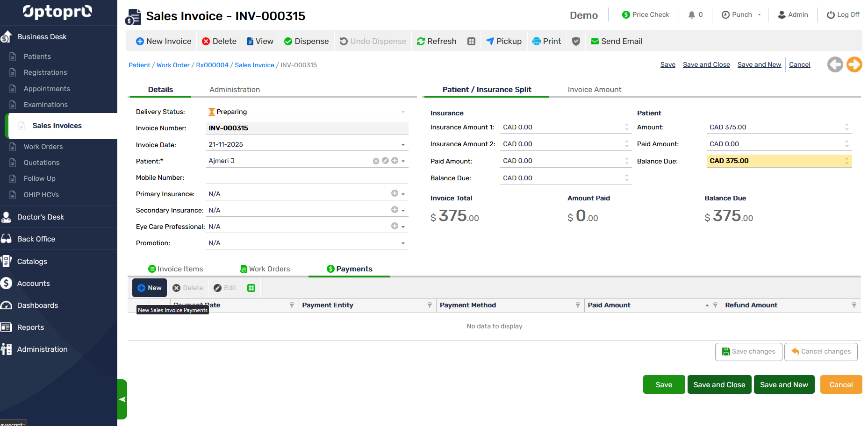Viewport: 868px width, 426px height.
Task: Switch to the Invoice Amount tab
Action: click(x=594, y=90)
